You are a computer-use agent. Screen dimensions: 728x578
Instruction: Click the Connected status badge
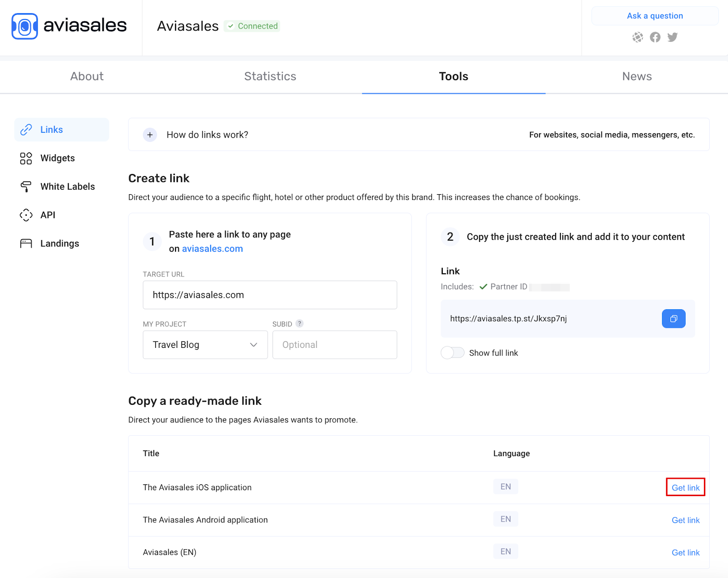pos(253,26)
